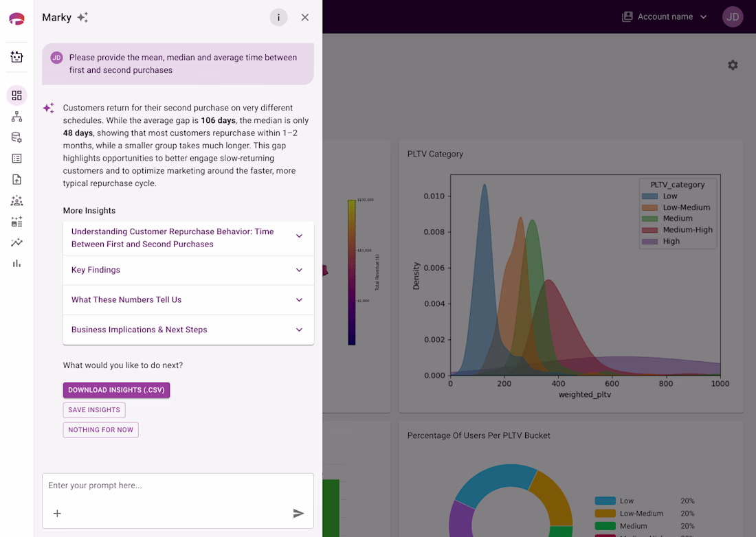
Task: Open the audience people sparkle icon
Action: 16,201
